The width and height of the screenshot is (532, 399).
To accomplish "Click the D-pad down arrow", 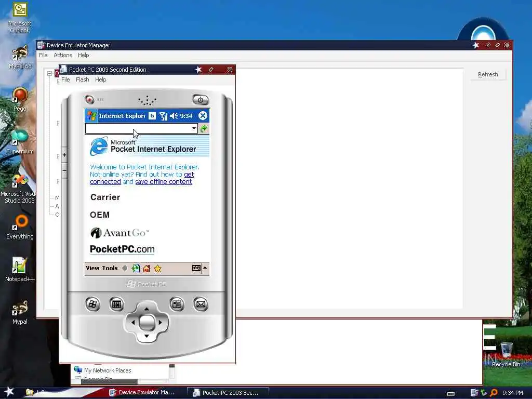I will 147,336.
